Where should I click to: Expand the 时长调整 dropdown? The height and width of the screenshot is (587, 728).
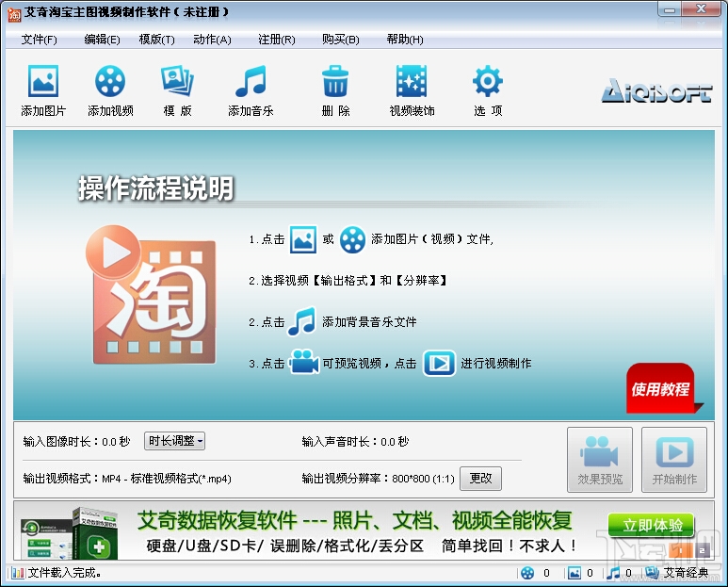174,441
